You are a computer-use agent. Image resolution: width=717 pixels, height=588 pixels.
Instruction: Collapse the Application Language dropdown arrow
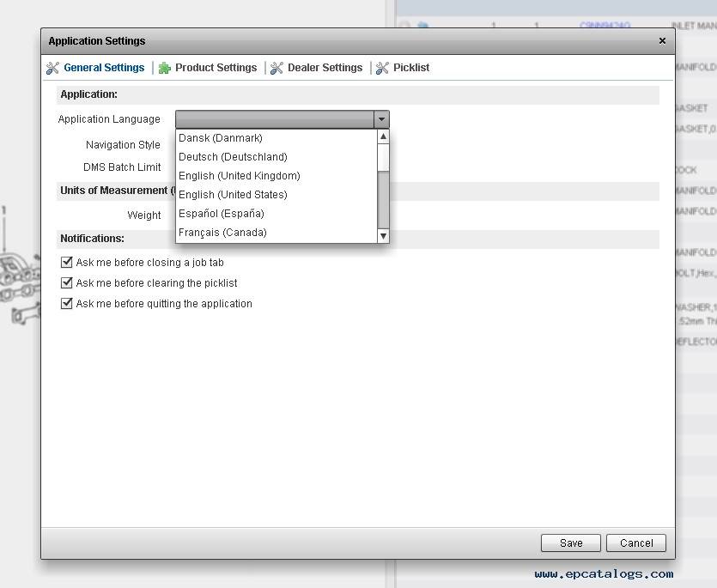pos(381,119)
